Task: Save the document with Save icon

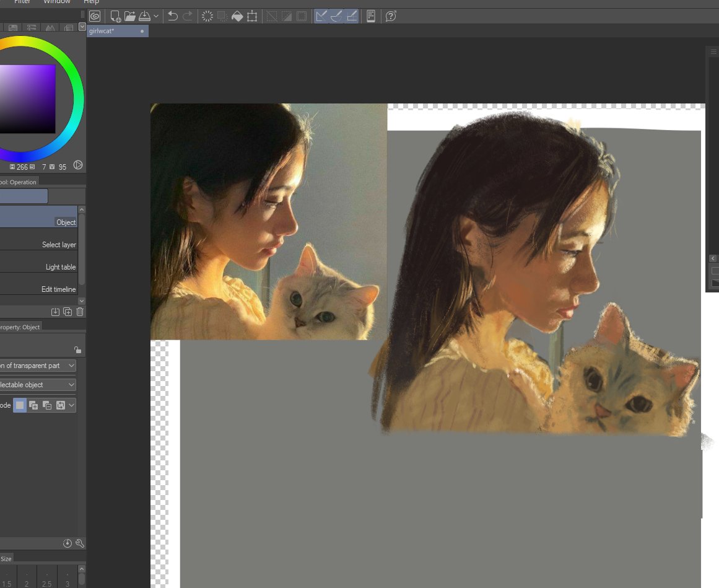Action: 144,17
